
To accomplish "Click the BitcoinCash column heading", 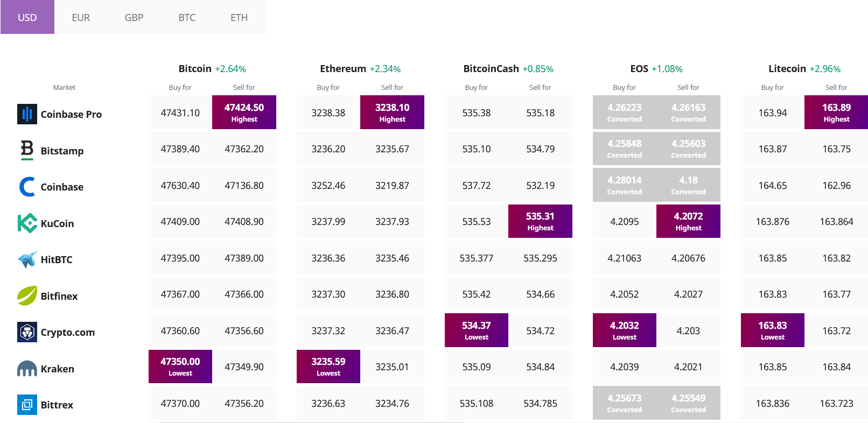I will point(491,68).
